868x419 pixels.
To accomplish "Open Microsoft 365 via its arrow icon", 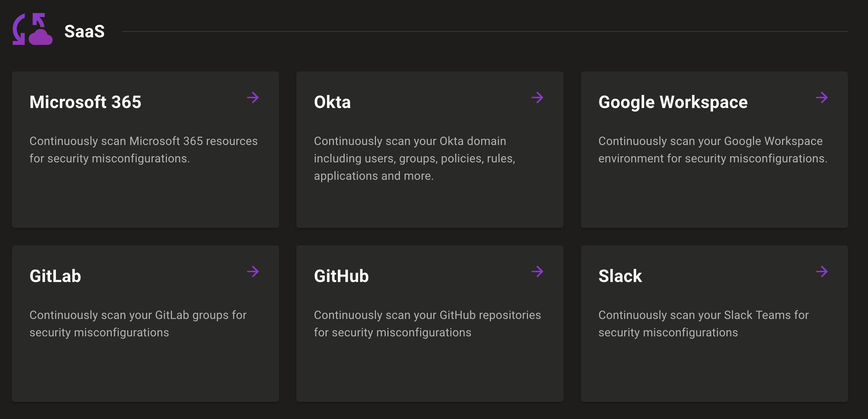I will [253, 98].
